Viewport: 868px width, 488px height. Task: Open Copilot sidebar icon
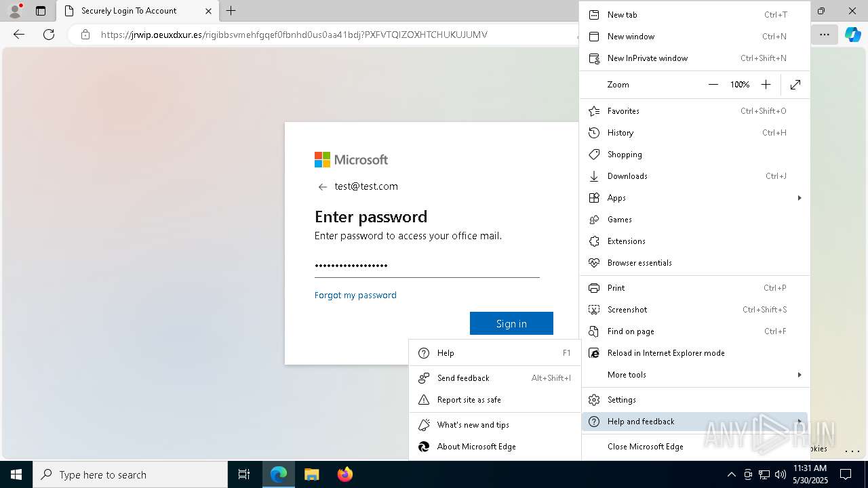(853, 35)
